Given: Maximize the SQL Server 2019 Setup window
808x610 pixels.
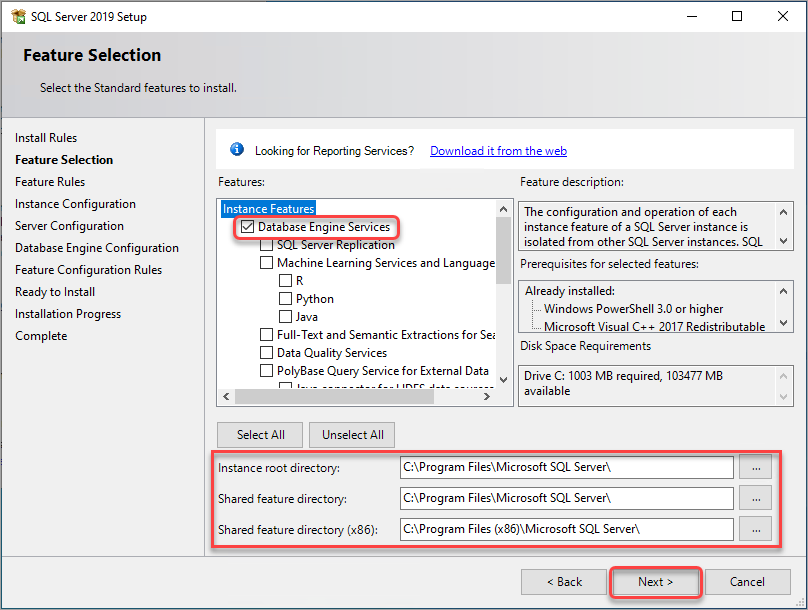Looking at the screenshot, I should [737, 16].
